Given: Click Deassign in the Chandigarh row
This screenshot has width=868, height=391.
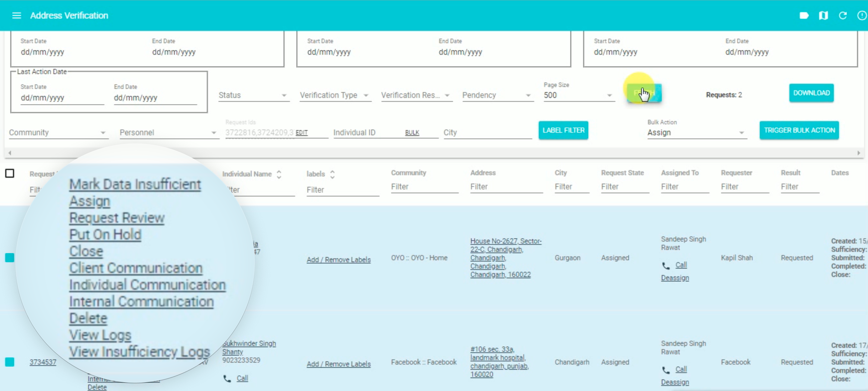Looking at the screenshot, I should click(x=675, y=382).
